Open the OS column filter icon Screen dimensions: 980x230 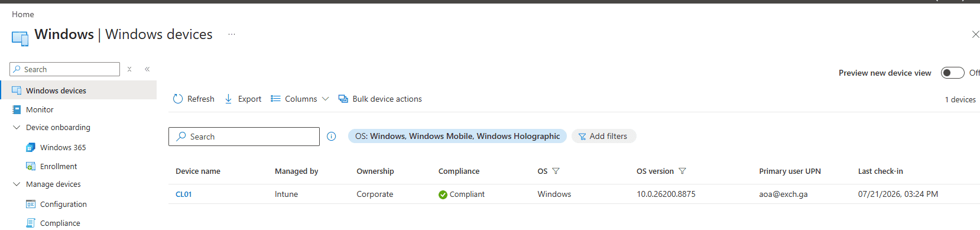click(x=556, y=171)
